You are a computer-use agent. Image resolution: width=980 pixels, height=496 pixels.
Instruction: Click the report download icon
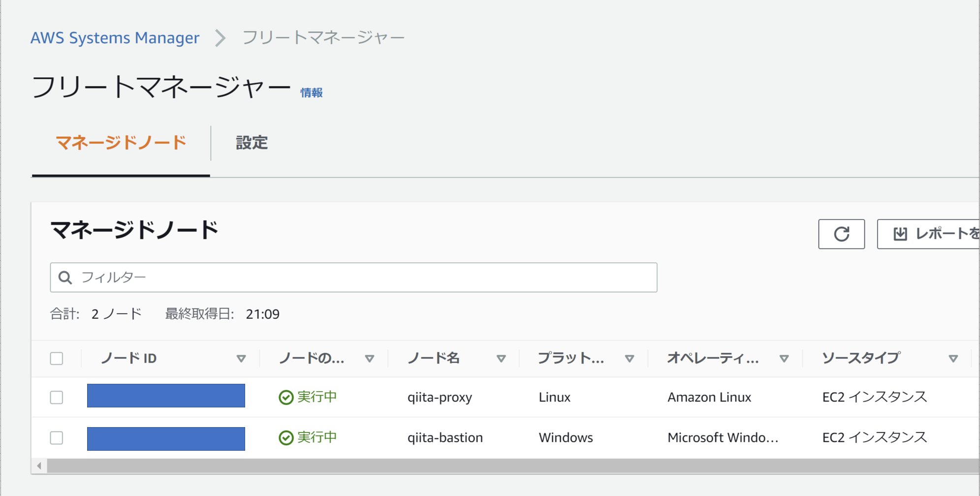tap(900, 234)
